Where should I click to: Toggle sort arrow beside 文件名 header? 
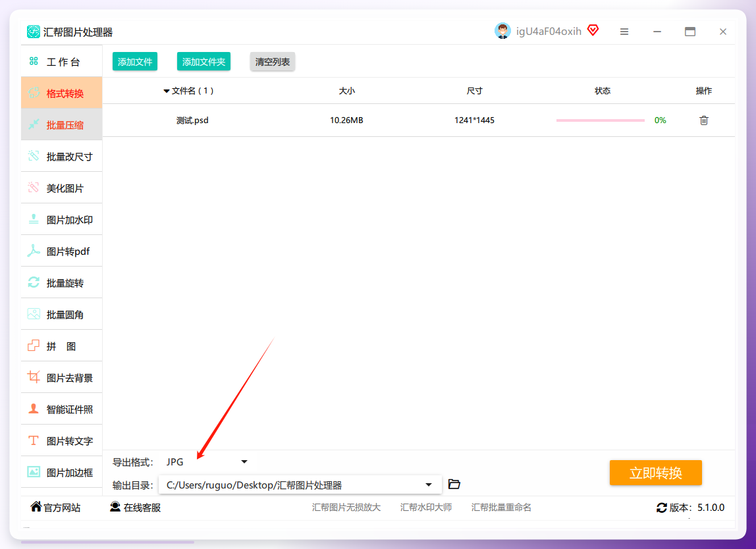pos(166,91)
